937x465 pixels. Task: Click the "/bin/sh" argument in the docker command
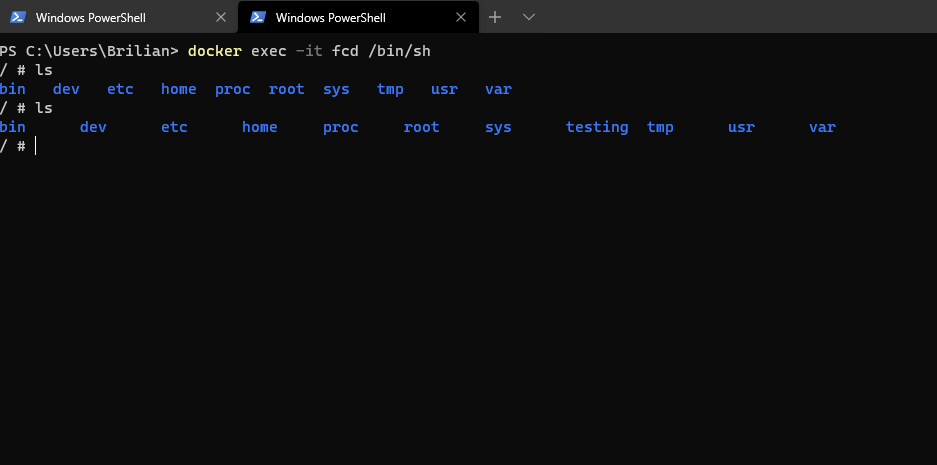(399, 51)
